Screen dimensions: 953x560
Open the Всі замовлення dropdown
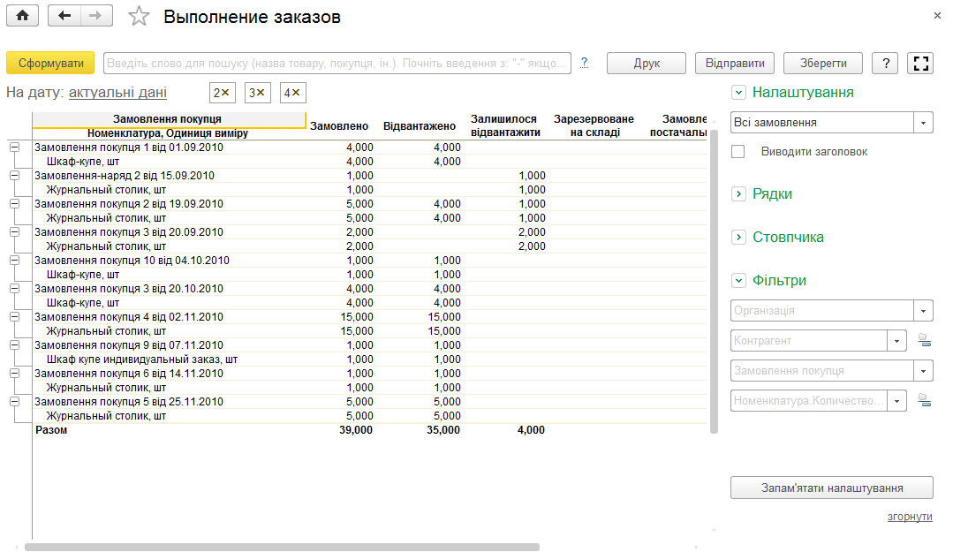pos(923,122)
